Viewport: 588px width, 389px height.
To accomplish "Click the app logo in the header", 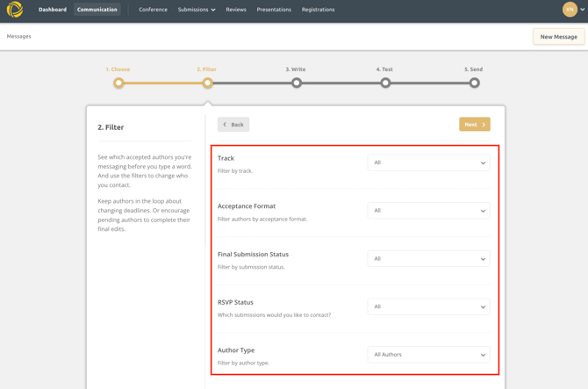I will coord(15,10).
